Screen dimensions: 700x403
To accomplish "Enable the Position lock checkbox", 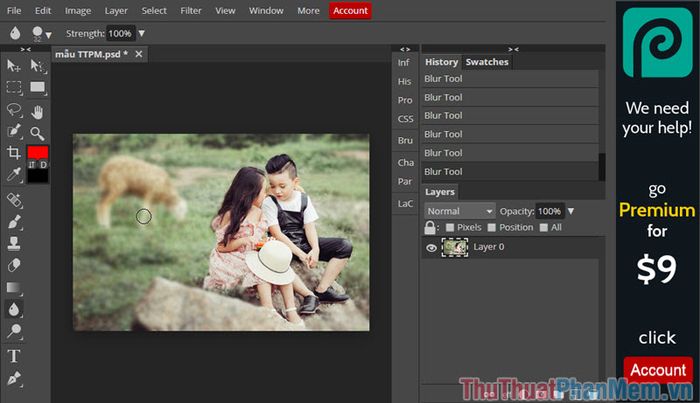I will click(492, 228).
